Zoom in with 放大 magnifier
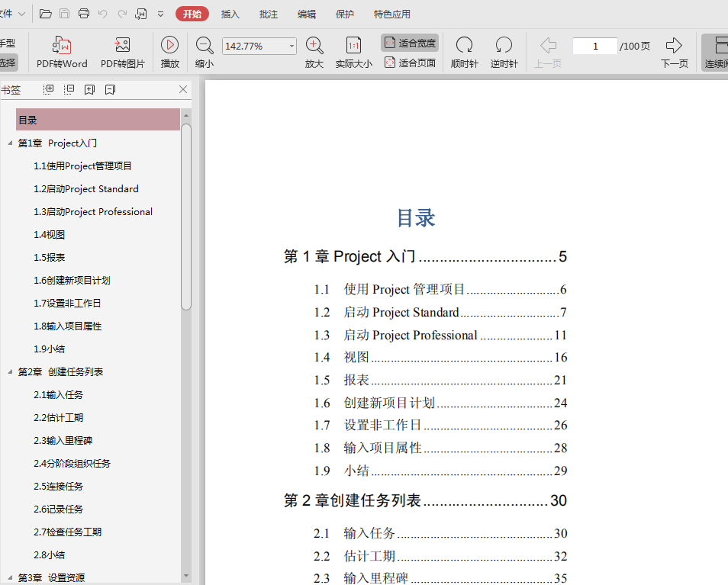 click(314, 53)
